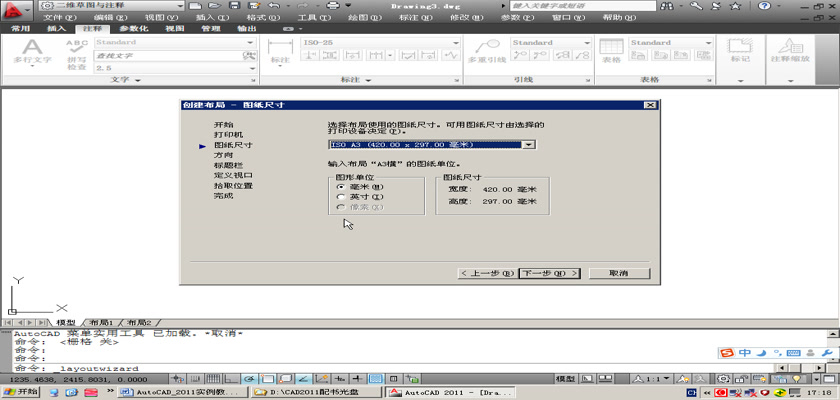Viewport: 840px width, 400px height.
Task: Click the 标记 markup tool icon
Action: [x=740, y=52]
